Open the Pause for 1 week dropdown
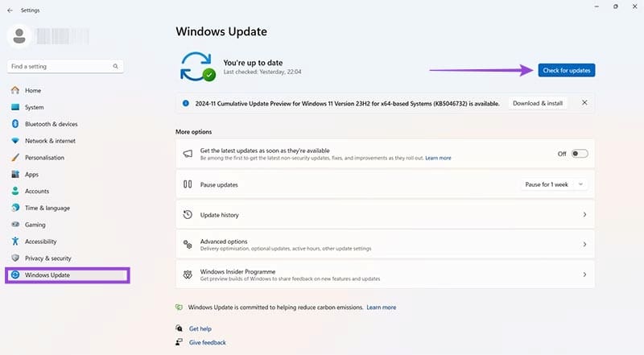 click(x=554, y=184)
